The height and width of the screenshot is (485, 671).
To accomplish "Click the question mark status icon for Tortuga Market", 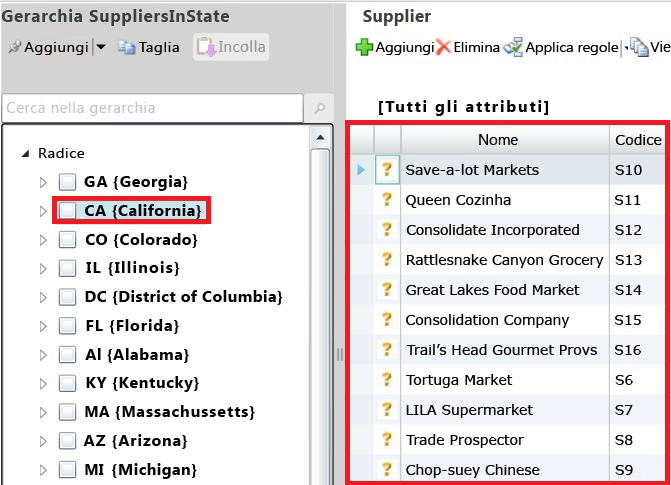I will (387, 379).
